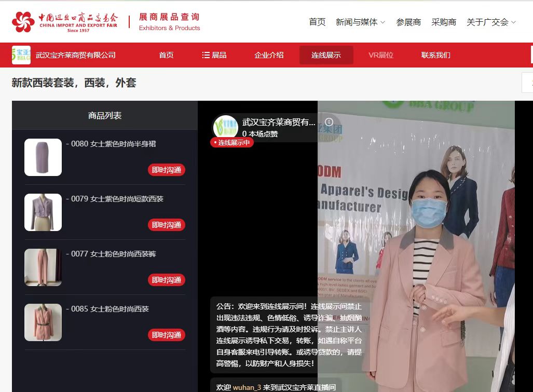533x392 pixels.
Task: Open 即时沟通 for the 0080 purple skirt
Action: [x=166, y=170]
